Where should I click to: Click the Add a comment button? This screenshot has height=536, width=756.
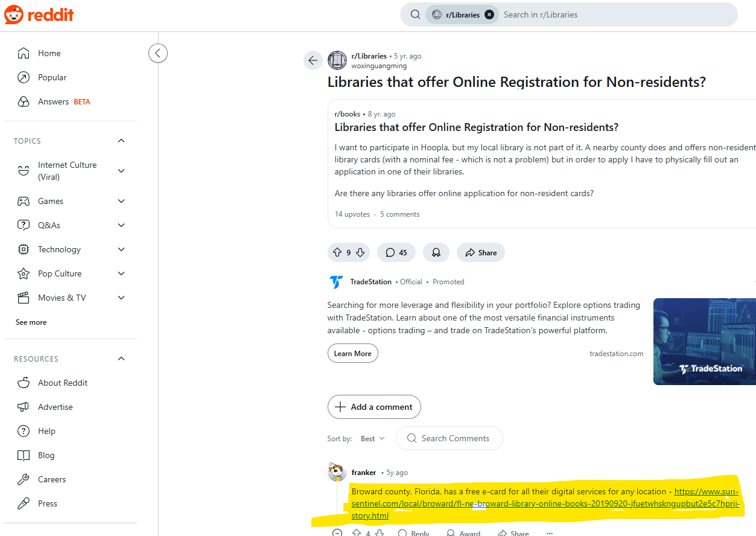[x=374, y=407]
